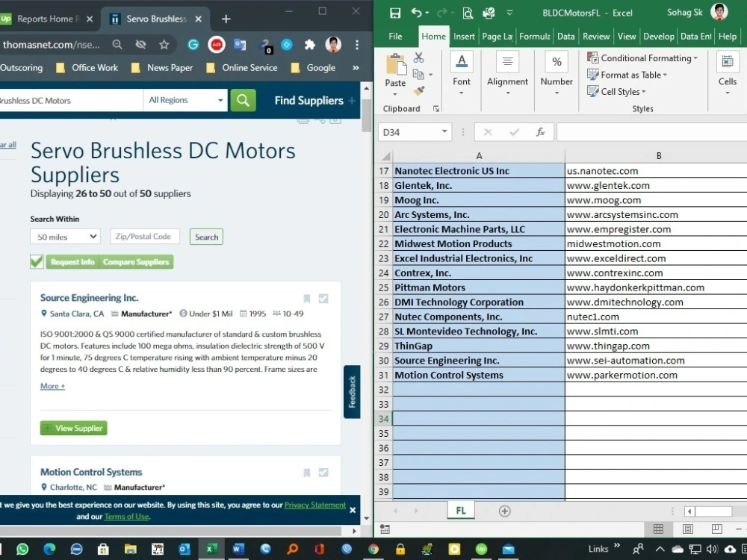Add a new sheet with plus icon
This screenshot has height=560, width=747.
pyautogui.click(x=504, y=511)
